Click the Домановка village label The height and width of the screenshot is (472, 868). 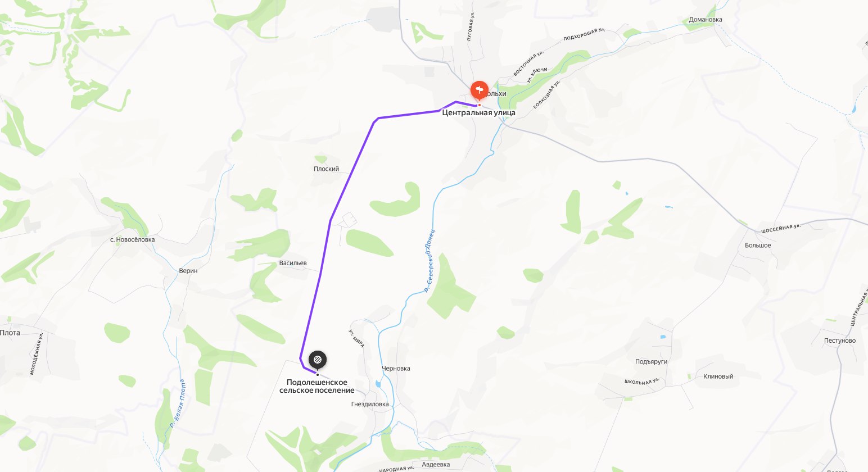pos(706,20)
